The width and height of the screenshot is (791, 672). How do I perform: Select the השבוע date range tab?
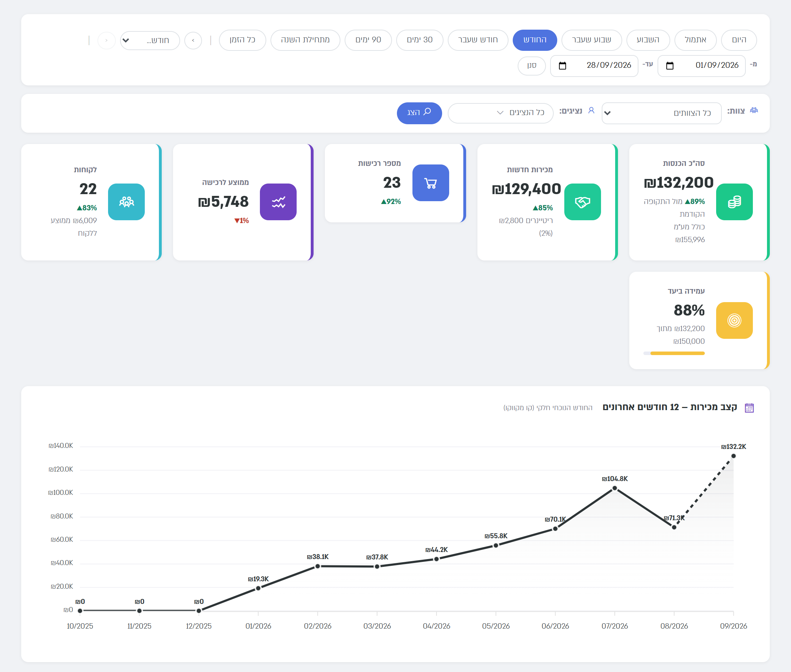point(648,40)
